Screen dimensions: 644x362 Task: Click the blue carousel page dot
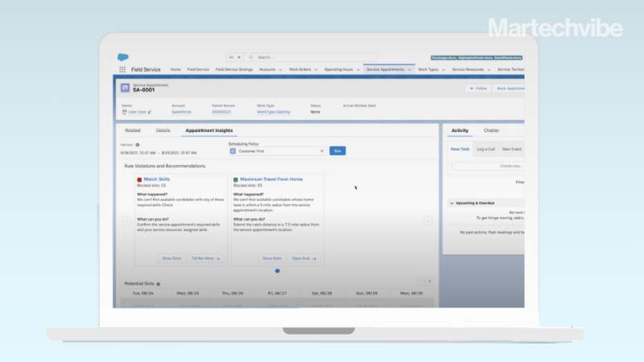point(277,271)
